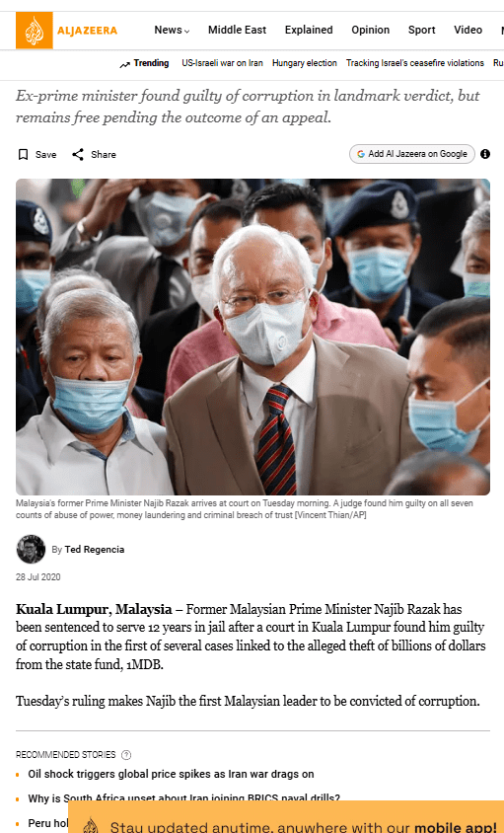Screen dimensions: 504x833
Task: Click the Share icon
Action: pos(78,155)
